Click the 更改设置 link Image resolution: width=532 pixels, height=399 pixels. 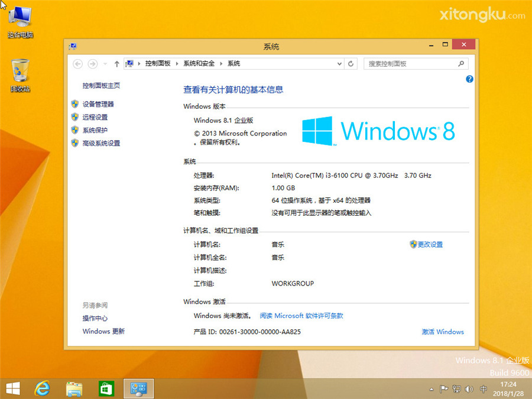pos(430,244)
